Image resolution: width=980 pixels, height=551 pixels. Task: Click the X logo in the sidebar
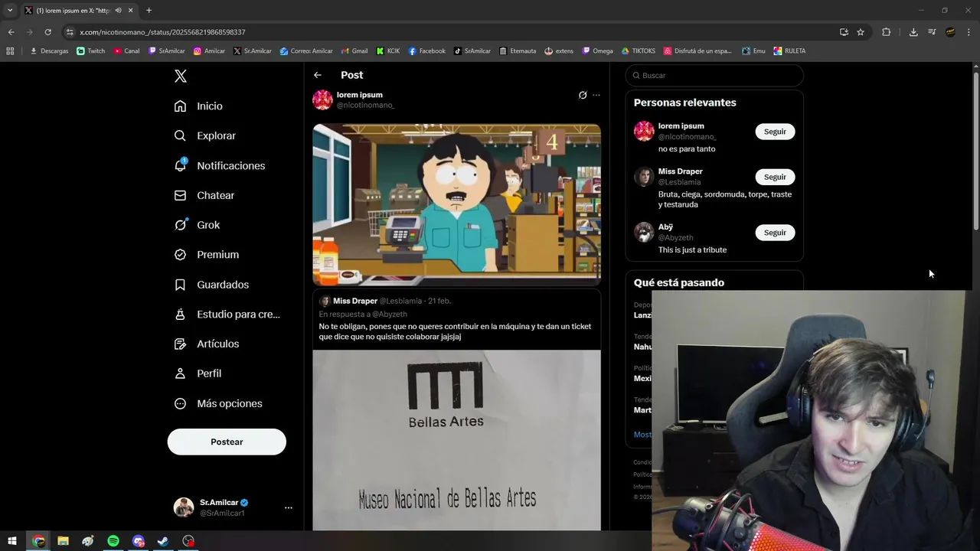tap(180, 76)
